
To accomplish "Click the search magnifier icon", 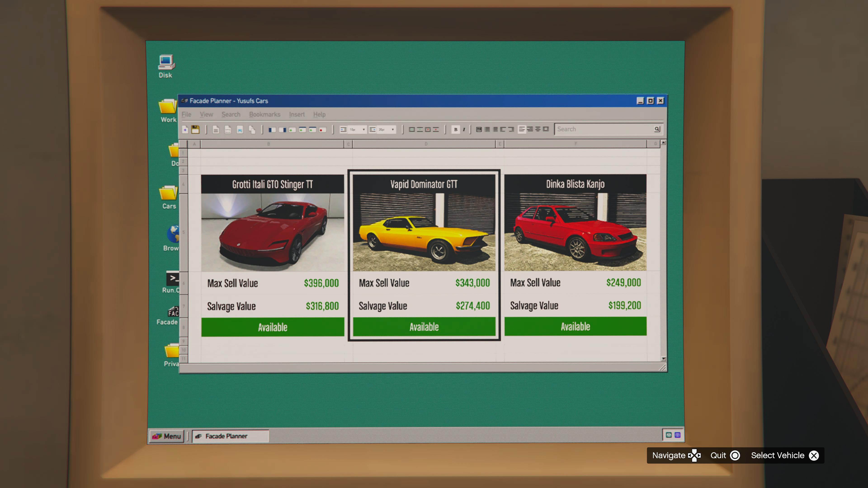I will pos(657,129).
